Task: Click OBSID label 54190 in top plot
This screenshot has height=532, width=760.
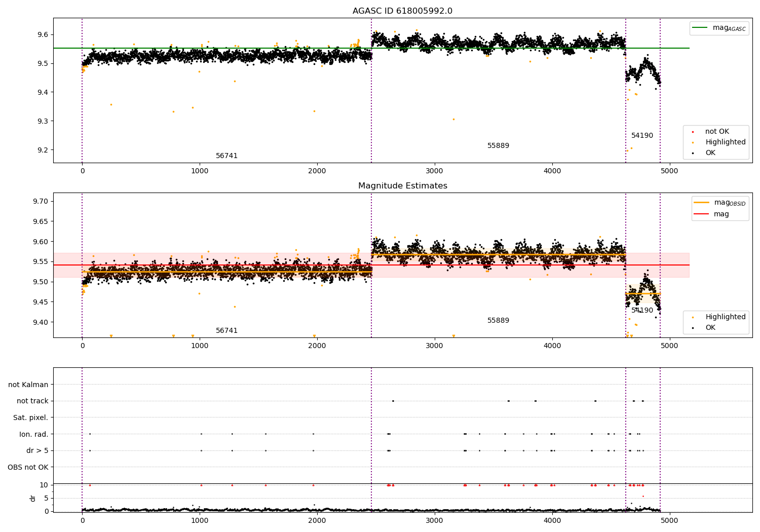Action: click(x=642, y=136)
